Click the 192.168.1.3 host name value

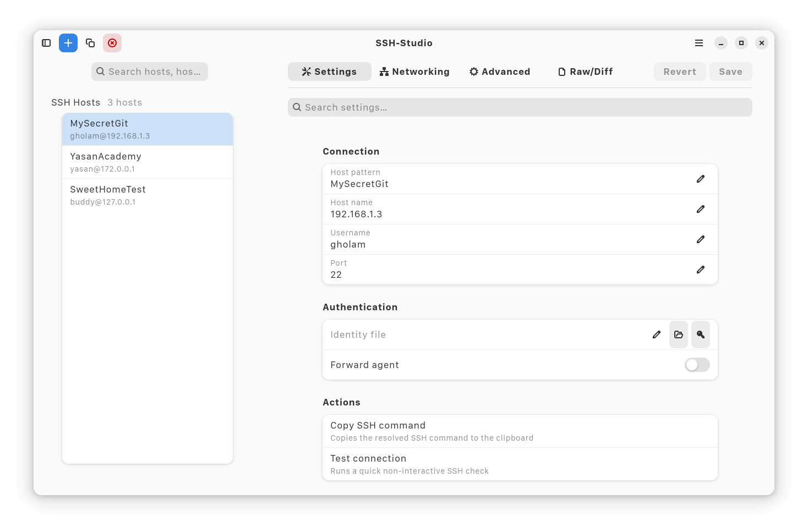click(356, 214)
